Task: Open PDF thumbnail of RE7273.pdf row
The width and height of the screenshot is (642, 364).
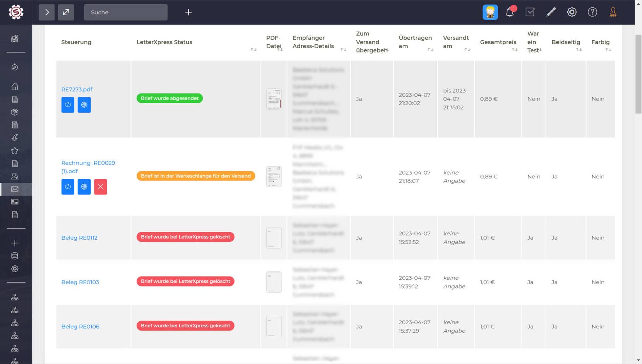Action: 274,99
